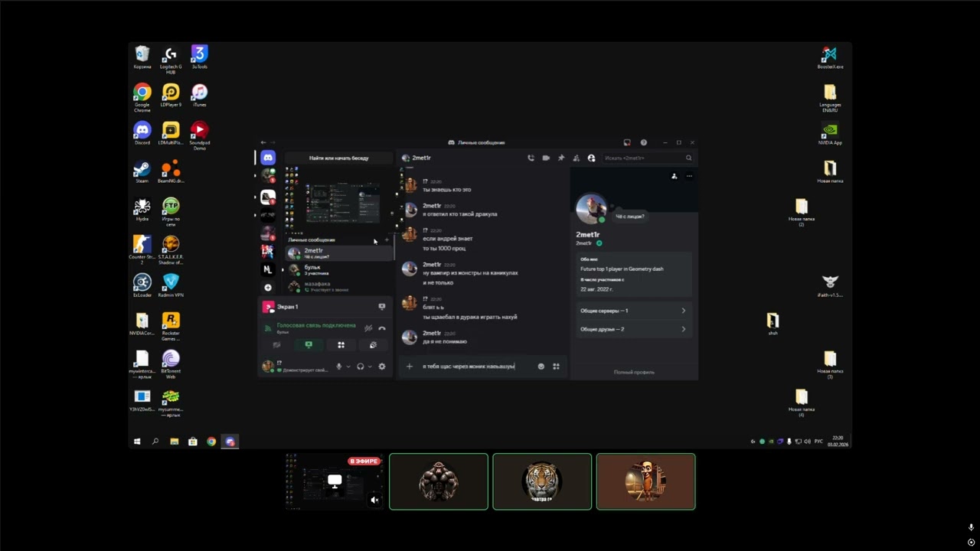Viewport: 980px width, 551px height.
Task: Select the muscular gorilla participant tile
Action: (x=439, y=481)
